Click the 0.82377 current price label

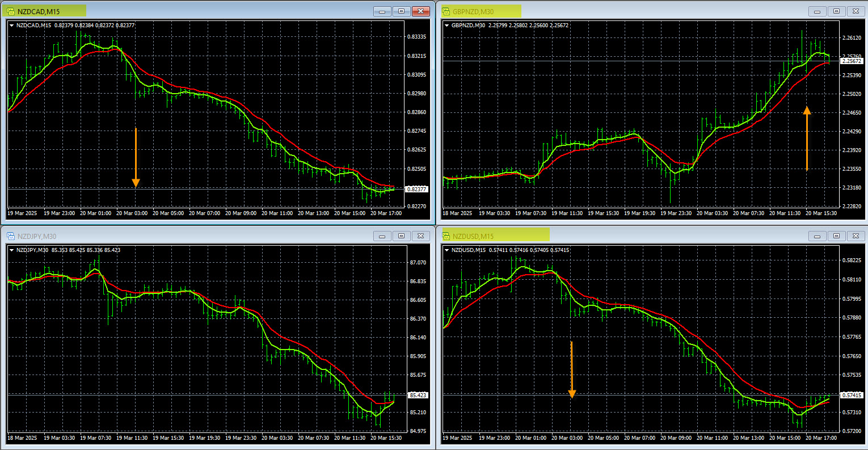point(417,189)
